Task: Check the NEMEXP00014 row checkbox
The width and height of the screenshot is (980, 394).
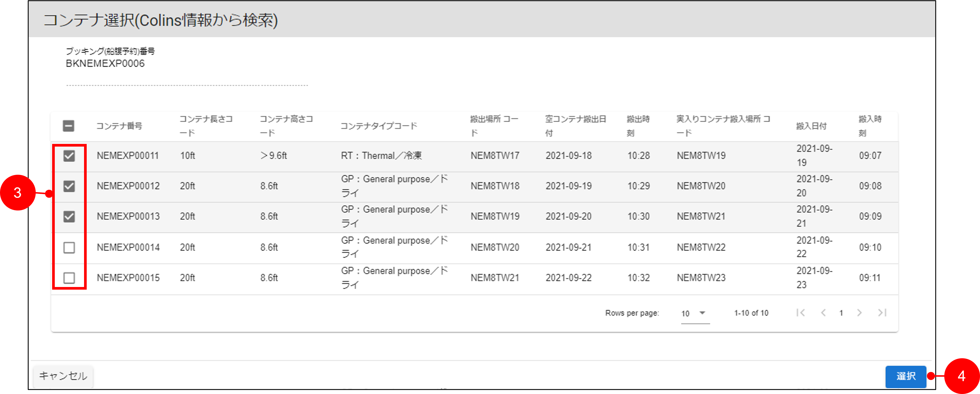Action: [69, 247]
